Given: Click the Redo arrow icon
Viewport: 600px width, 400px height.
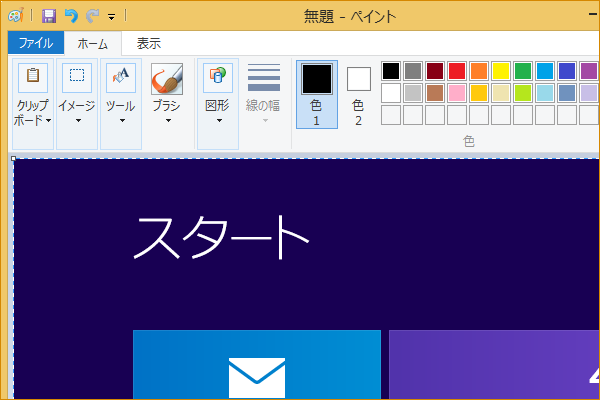Looking at the screenshot, I should click(92, 16).
